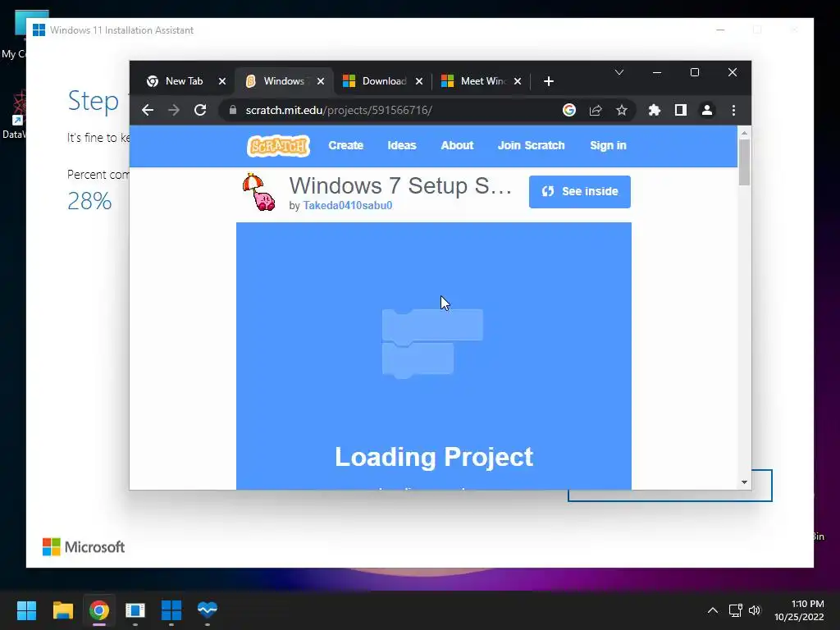
Task: Click Microsoft logo in Installation Assistant
Action: tap(84, 547)
